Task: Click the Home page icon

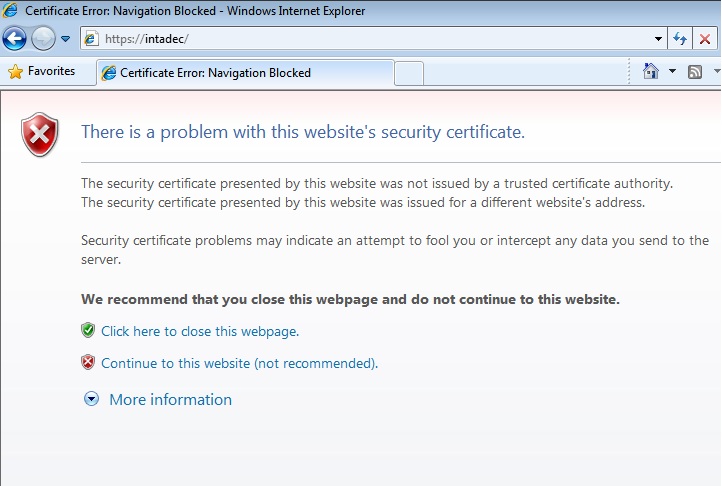Action: pyautogui.click(x=651, y=71)
